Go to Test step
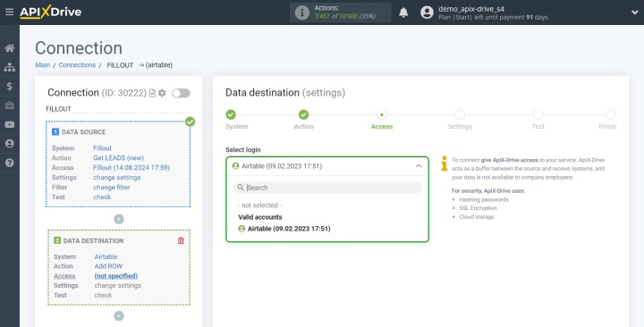 [538, 114]
